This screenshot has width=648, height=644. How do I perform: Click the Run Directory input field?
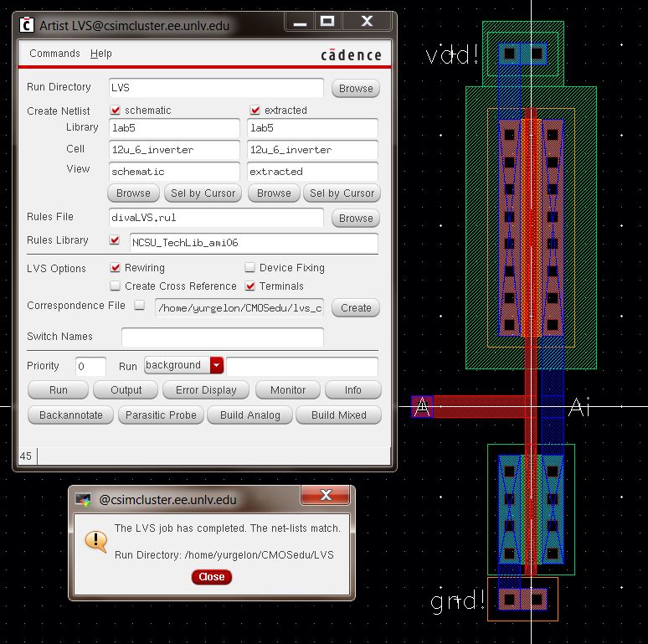point(216,88)
